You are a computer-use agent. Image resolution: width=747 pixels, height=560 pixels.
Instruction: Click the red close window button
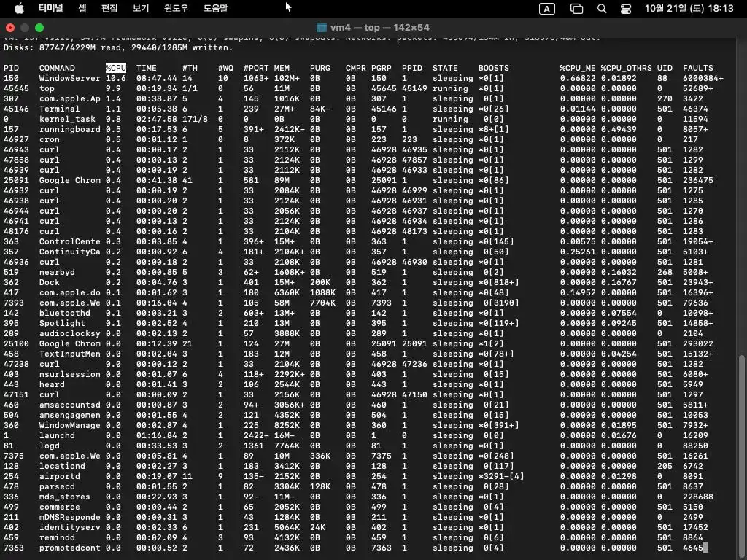[10, 28]
